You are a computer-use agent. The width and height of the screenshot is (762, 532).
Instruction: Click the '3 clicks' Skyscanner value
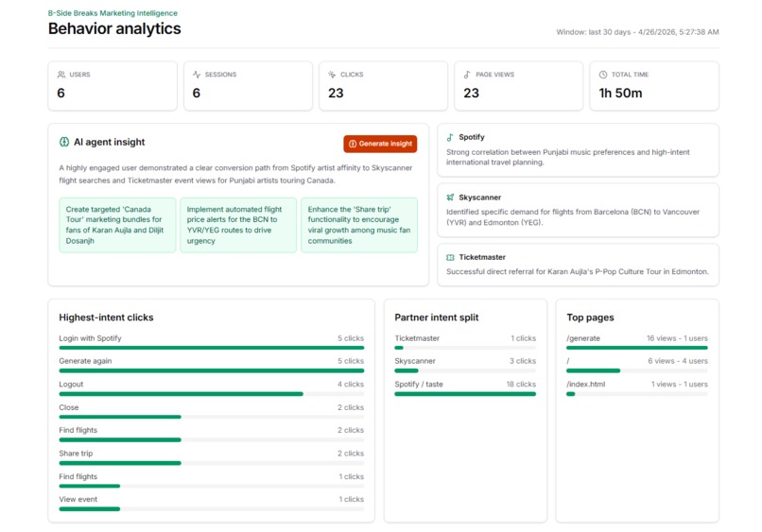click(x=523, y=361)
